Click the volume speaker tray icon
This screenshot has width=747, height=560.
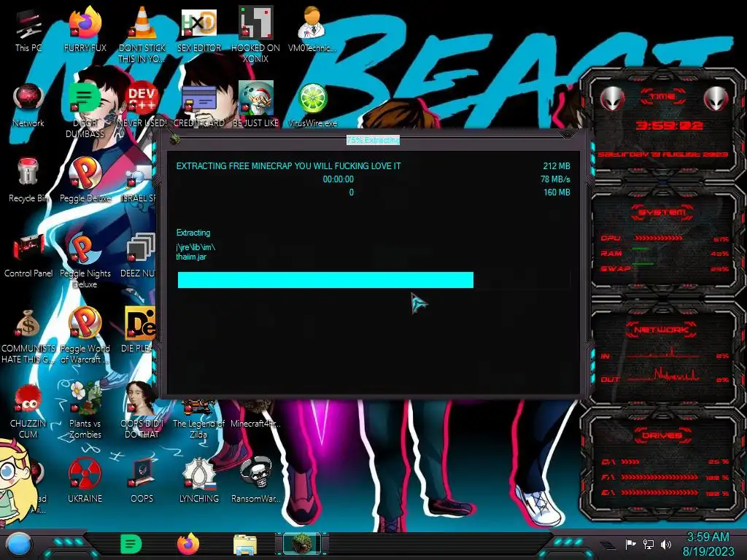click(x=666, y=544)
